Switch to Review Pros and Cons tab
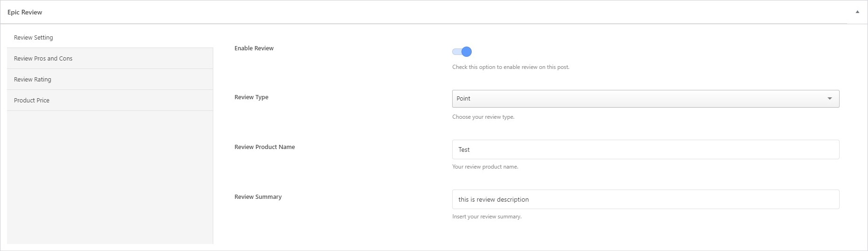This screenshot has height=251, width=868. pos(43,58)
